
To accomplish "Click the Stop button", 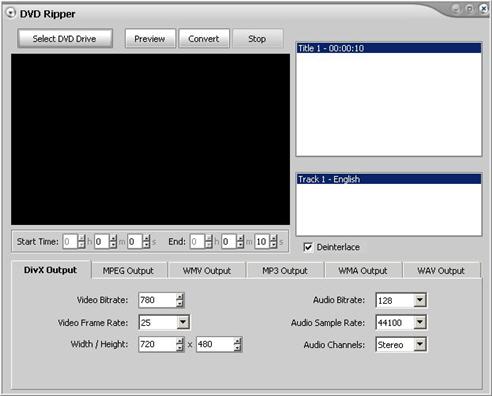I will (x=257, y=39).
